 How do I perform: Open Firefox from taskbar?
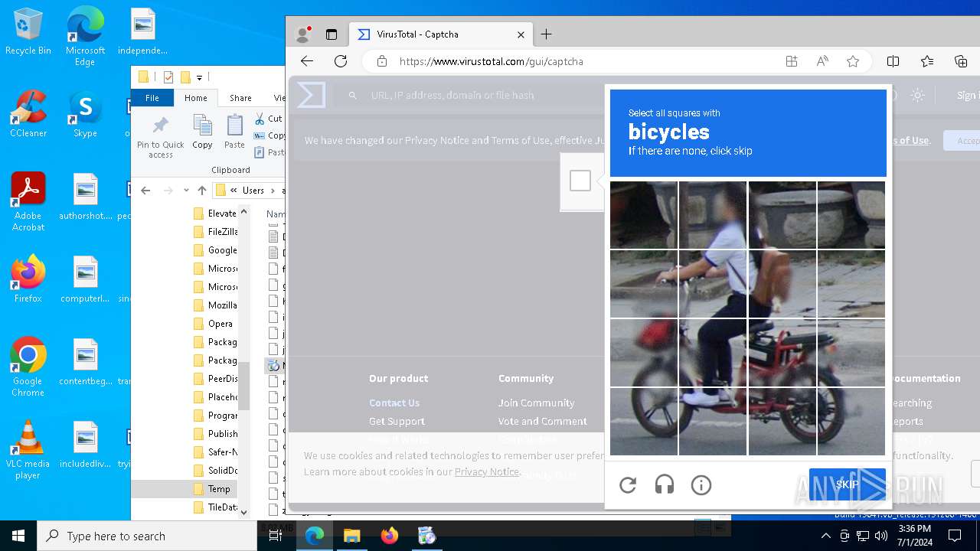click(390, 536)
